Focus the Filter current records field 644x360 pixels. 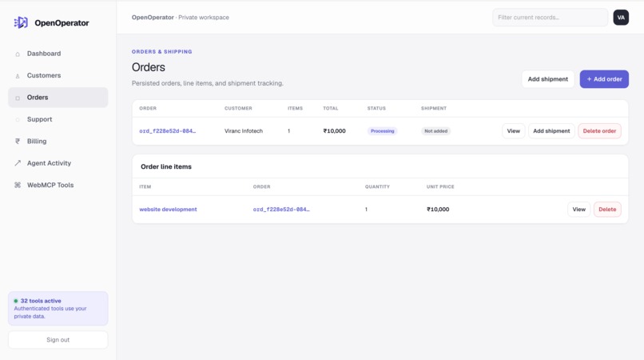[550, 18]
